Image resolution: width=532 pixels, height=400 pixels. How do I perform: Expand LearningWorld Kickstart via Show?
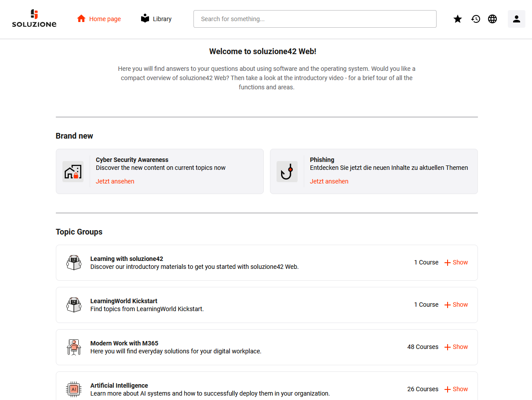(460, 305)
